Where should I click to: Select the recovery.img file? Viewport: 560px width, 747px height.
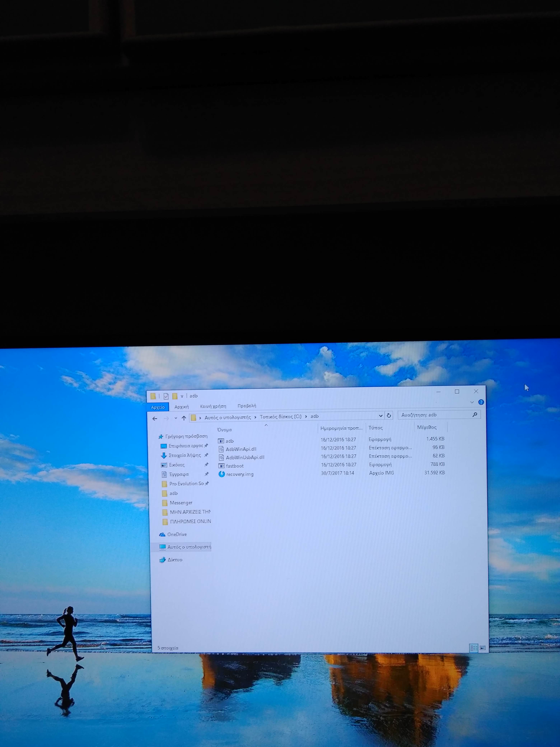[x=239, y=474]
